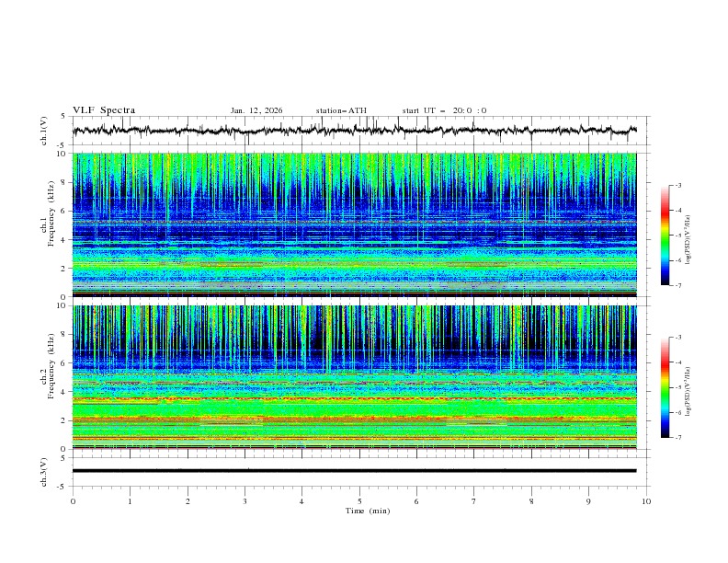Click time axis tick label '8'
728x563 pixels.
pos(531,501)
